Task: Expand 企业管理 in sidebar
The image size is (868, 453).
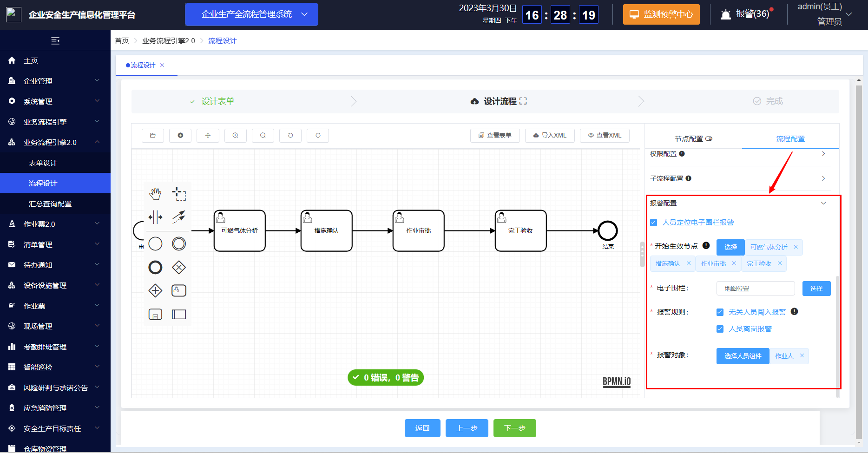Action: pos(55,81)
